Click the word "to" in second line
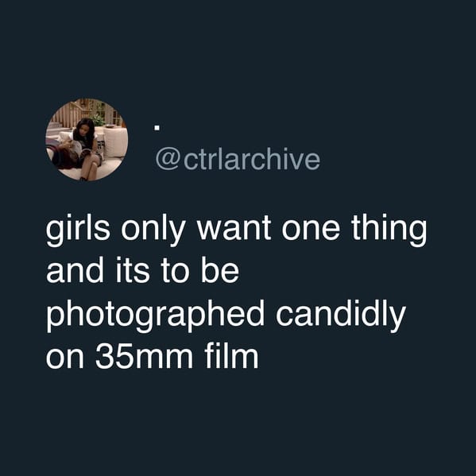 [175, 273]
